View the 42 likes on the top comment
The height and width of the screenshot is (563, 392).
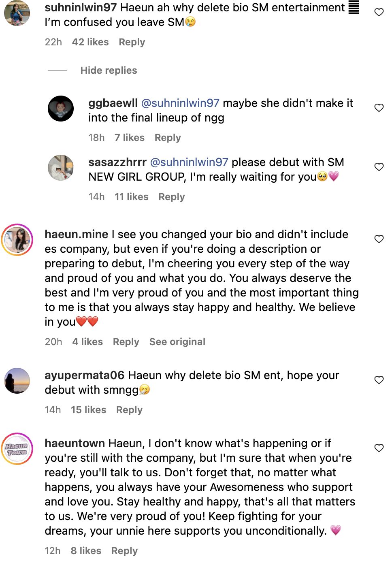90,42
